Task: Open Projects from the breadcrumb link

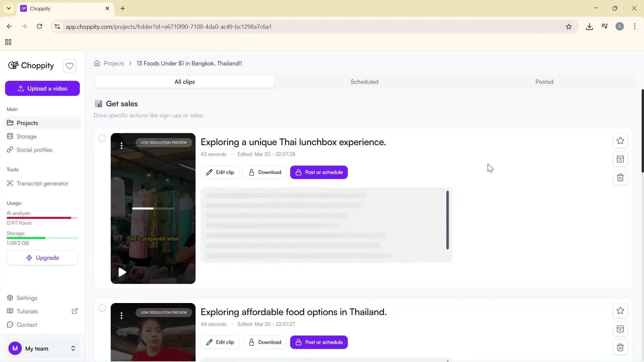Action: [114, 63]
